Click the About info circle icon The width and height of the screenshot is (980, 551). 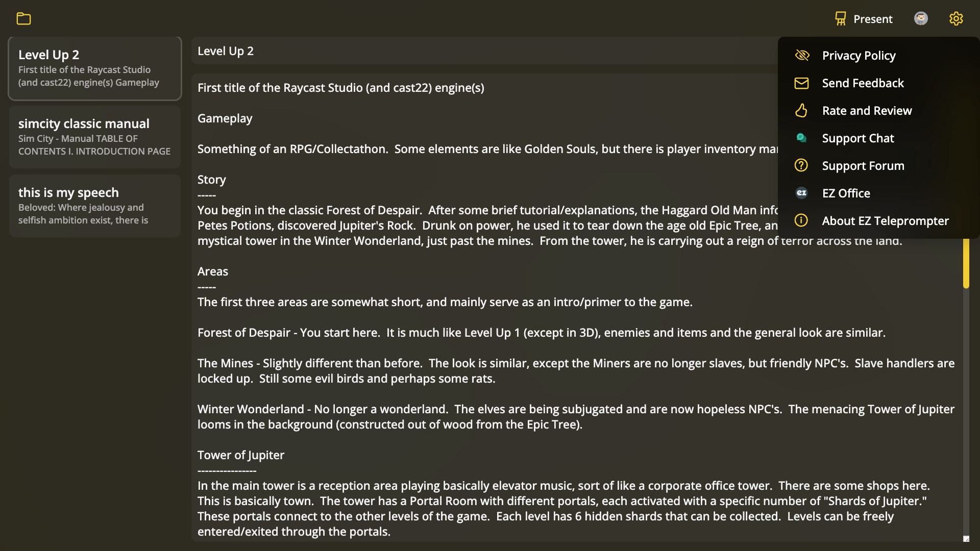(802, 220)
